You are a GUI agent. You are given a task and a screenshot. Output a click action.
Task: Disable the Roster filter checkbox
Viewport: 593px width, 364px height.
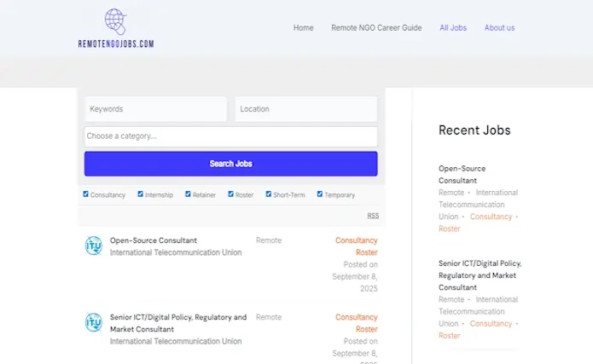(230, 194)
